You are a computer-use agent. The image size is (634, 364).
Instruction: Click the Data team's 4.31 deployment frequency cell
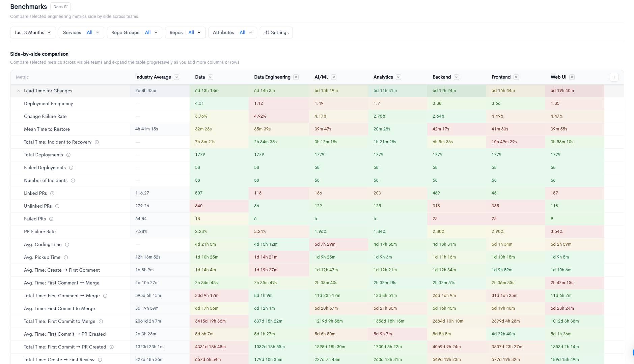pyautogui.click(x=219, y=103)
